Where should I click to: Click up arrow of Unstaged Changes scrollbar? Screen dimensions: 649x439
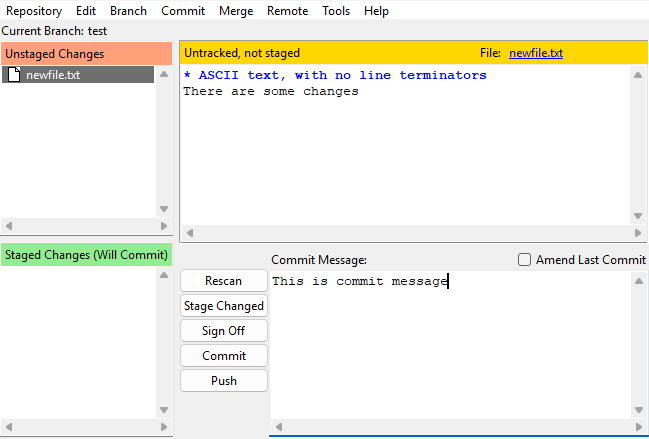click(164, 74)
